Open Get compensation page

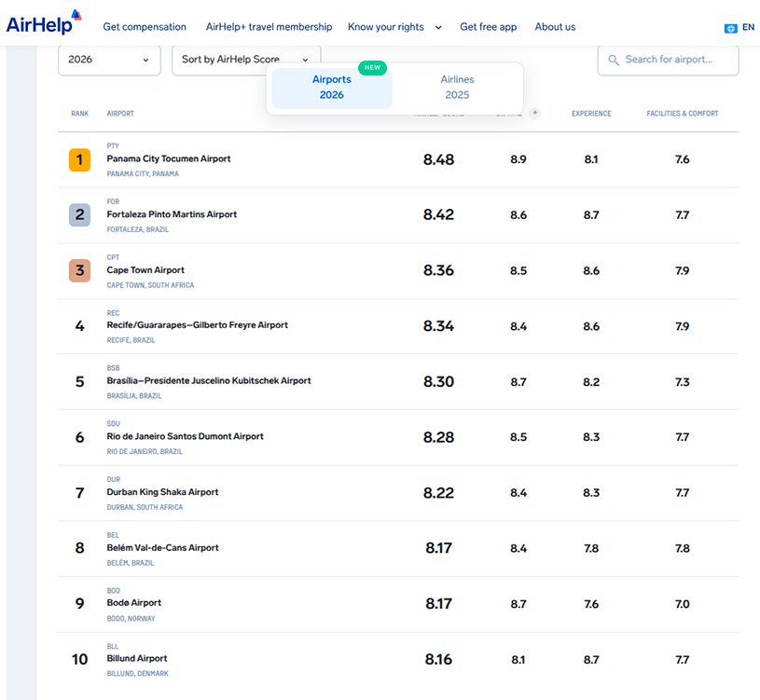(145, 27)
